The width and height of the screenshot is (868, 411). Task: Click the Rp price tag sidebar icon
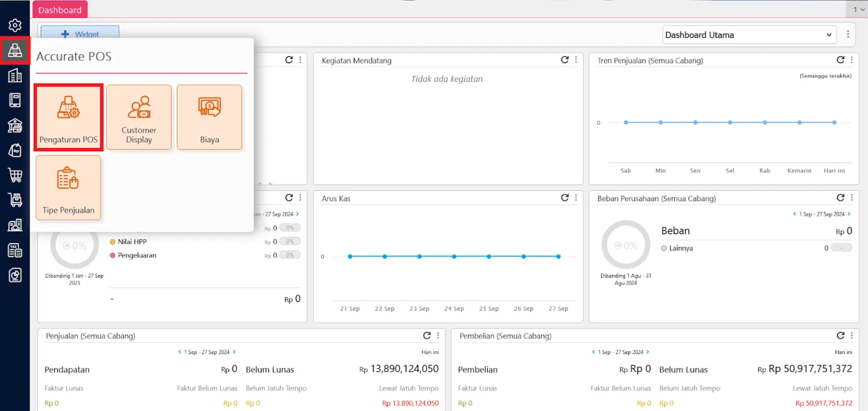click(x=15, y=150)
